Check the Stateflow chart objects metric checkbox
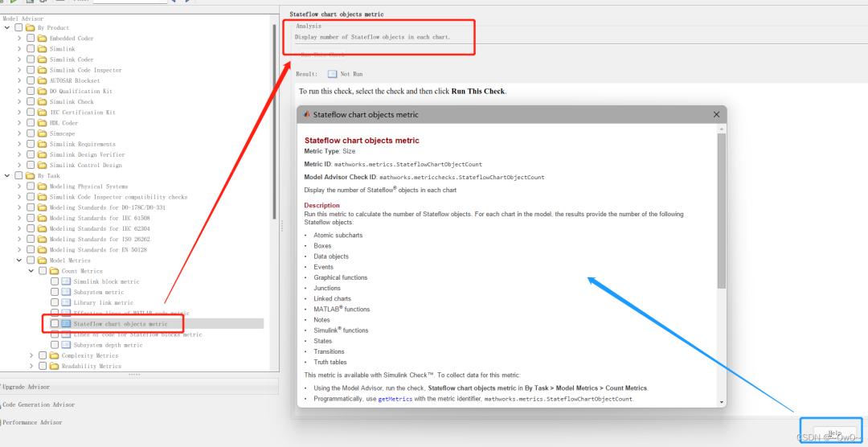The height and width of the screenshot is (447, 868). coord(55,323)
